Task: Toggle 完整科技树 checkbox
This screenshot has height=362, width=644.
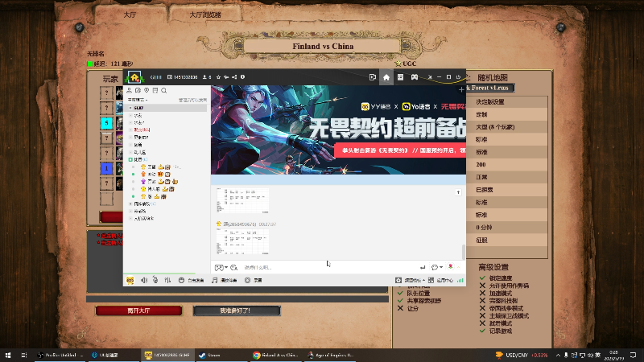Action: 482,300
